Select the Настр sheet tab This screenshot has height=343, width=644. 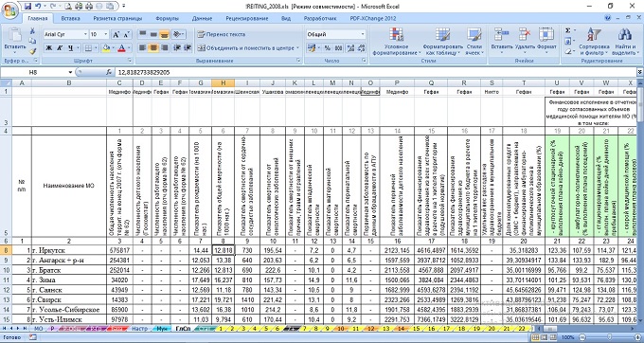140,329
